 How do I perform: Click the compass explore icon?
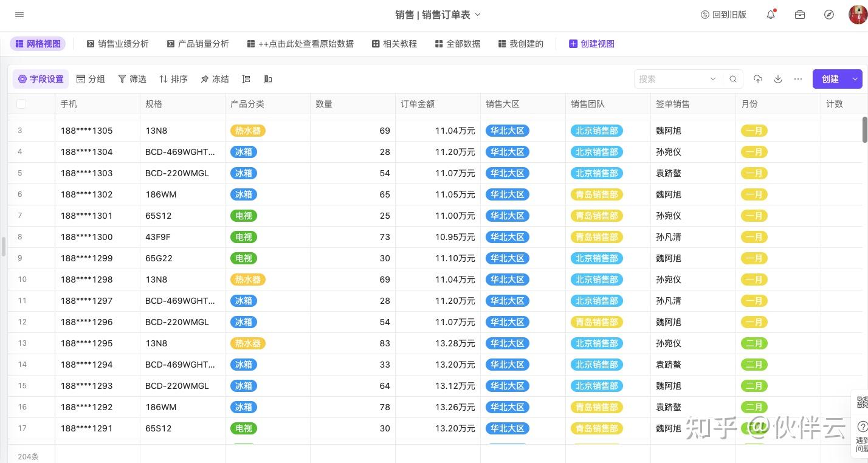coord(829,15)
